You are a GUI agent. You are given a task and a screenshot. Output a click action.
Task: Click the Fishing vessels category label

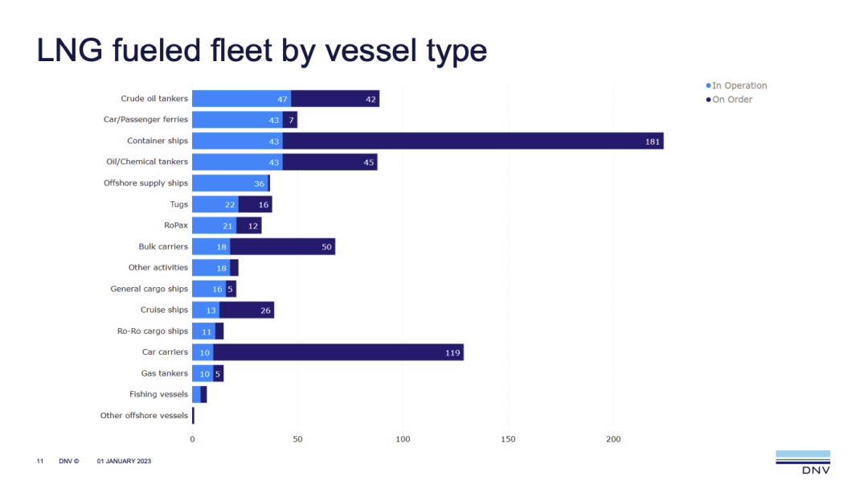pos(158,395)
